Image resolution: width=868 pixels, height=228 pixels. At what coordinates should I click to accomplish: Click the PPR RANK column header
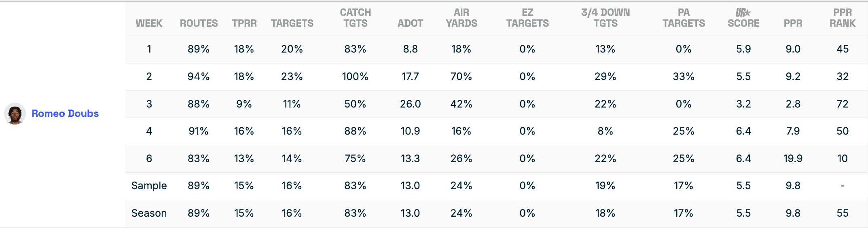pyautogui.click(x=843, y=18)
